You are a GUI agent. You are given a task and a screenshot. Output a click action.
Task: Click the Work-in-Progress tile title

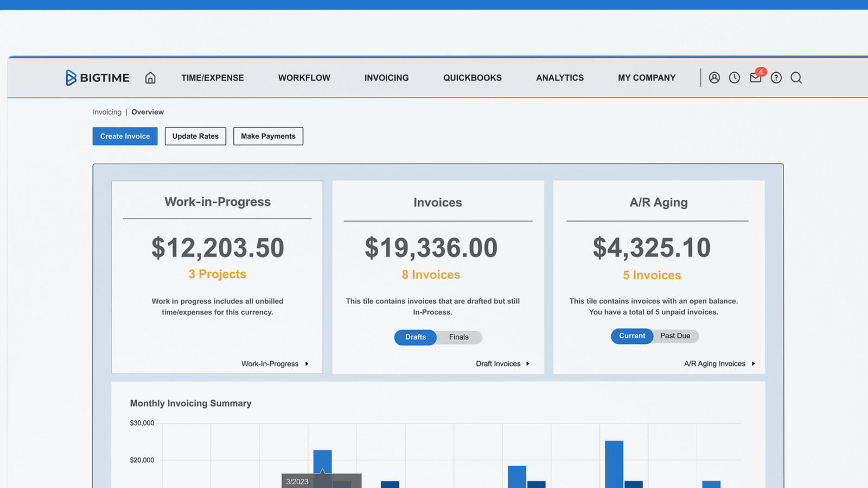[x=218, y=202]
